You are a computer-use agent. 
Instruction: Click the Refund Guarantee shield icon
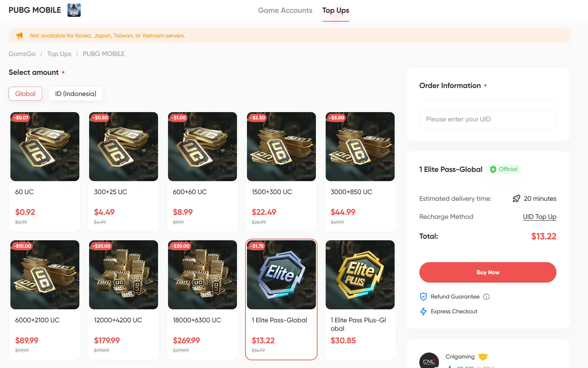tap(423, 297)
